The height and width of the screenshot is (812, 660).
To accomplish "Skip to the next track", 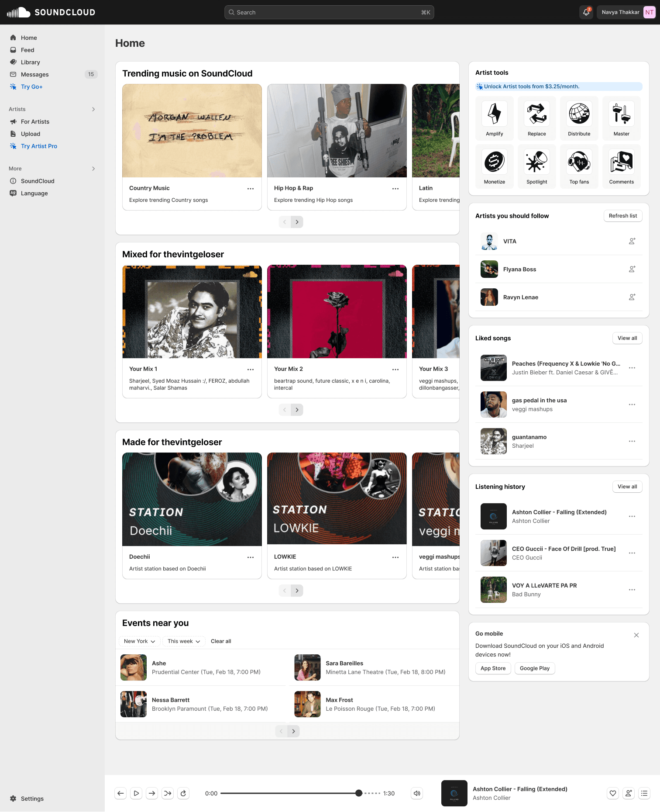I will [152, 793].
